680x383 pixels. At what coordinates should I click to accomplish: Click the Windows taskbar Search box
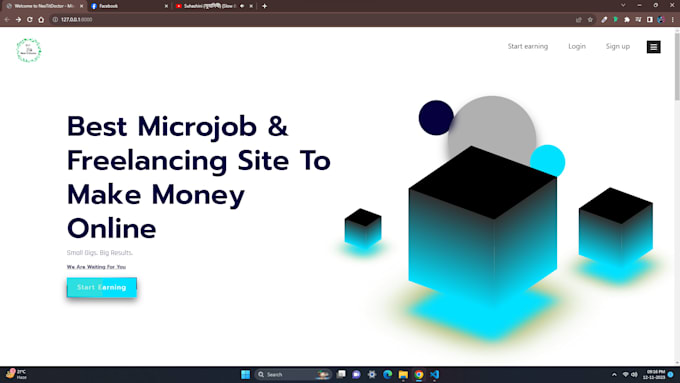coord(293,374)
